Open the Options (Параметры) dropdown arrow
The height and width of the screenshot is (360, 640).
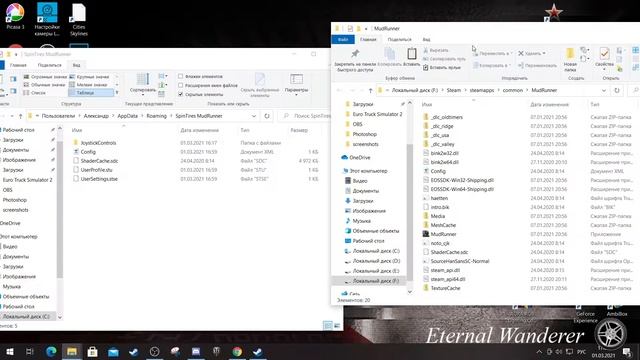(296, 95)
